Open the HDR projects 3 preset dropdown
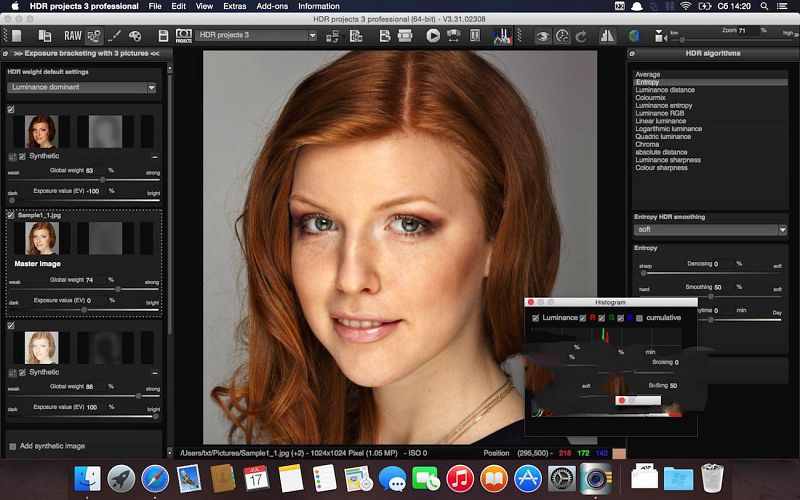 (x=257, y=36)
